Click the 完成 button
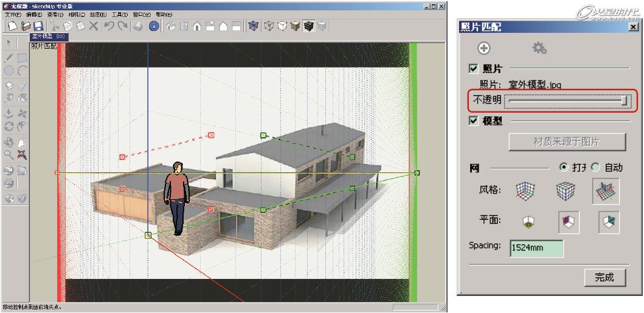This screenshot has height=313, width=644. pos(604,277)
